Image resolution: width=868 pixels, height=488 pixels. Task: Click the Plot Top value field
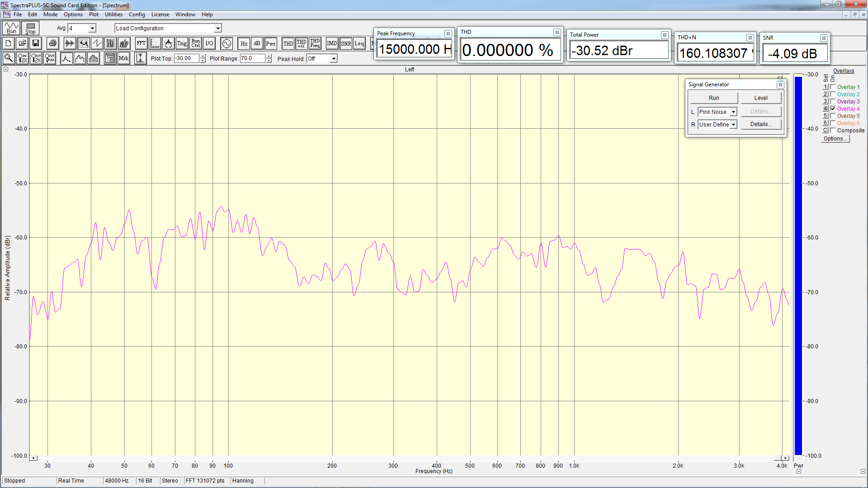(187, 58)
